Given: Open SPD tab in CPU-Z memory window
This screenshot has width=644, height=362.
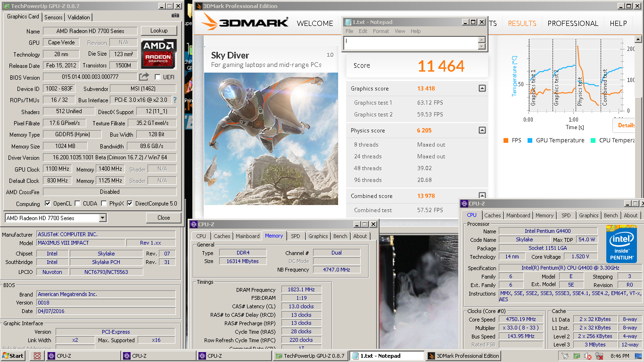Looking at the screenshot, I should pyautogui.click(x=295, y=236).
